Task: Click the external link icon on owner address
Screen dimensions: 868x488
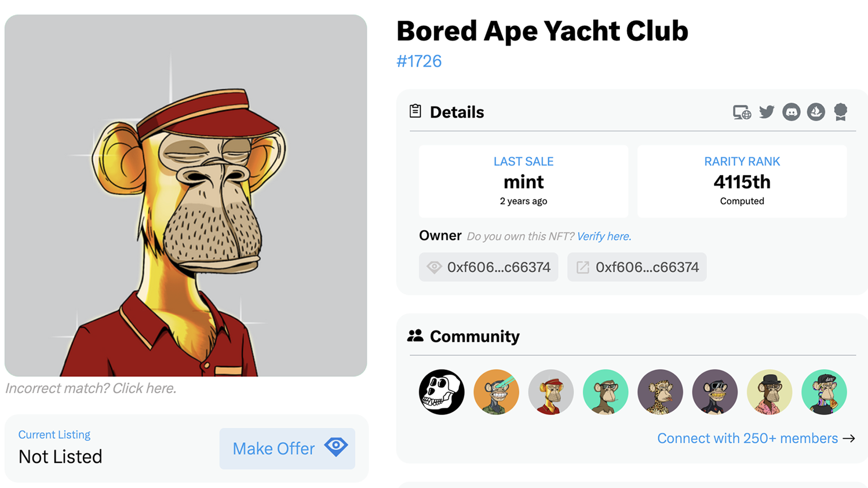Action: [581, 266]
